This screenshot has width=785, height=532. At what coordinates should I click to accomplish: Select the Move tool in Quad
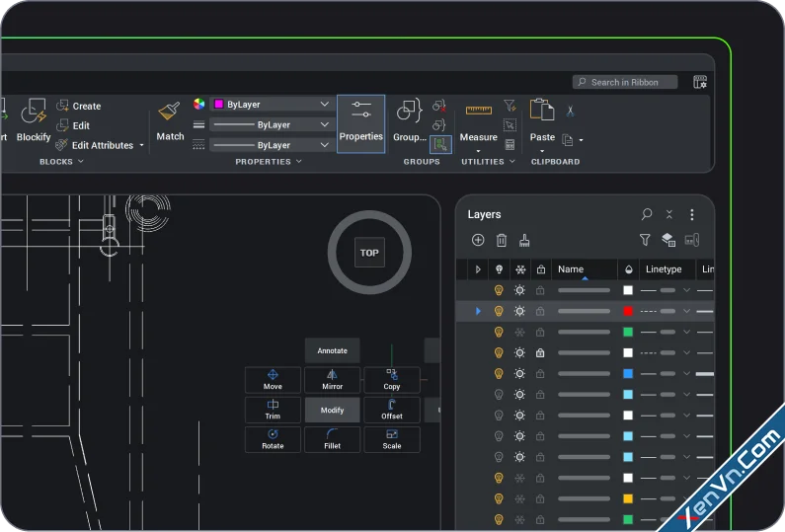point(273,380)
